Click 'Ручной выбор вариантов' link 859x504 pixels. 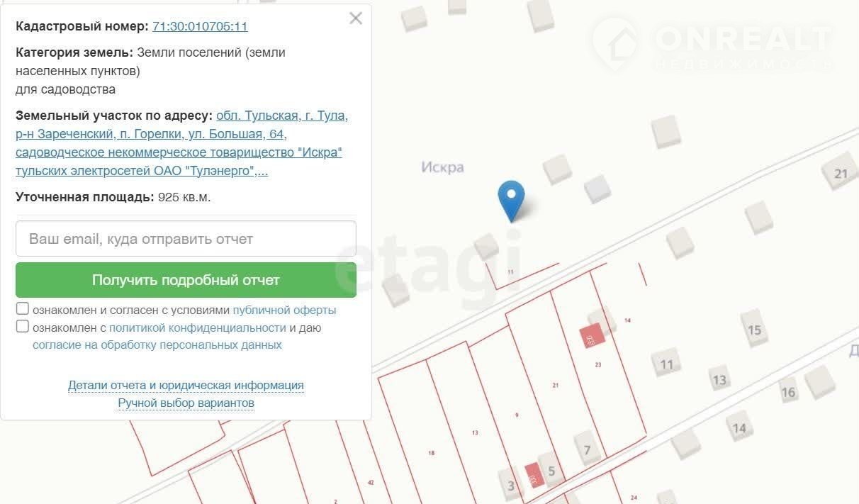[186, 403]
